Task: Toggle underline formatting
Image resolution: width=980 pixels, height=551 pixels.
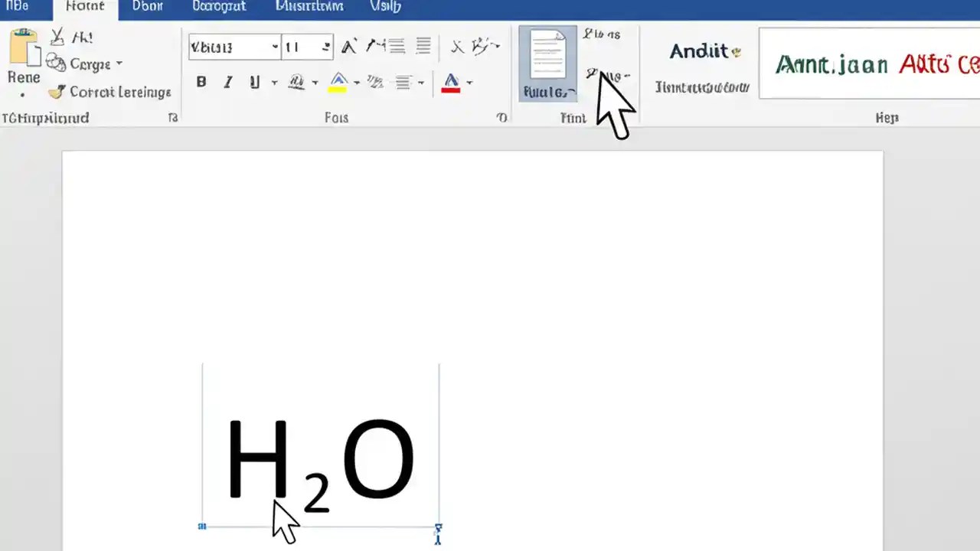Action: coord(253,82)
